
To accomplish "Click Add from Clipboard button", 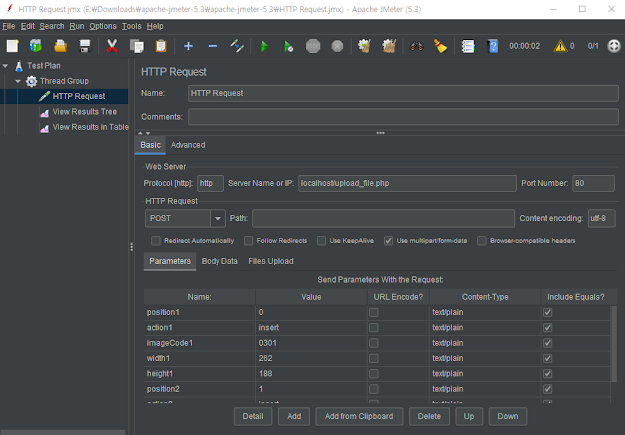I will click(x=359, y=416).
